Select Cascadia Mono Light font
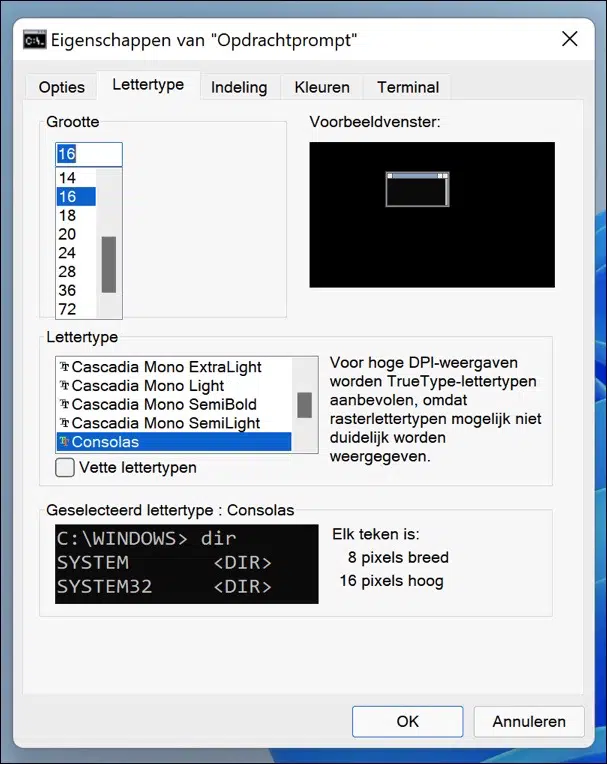The image size is (607, 764). click(174, 385)
